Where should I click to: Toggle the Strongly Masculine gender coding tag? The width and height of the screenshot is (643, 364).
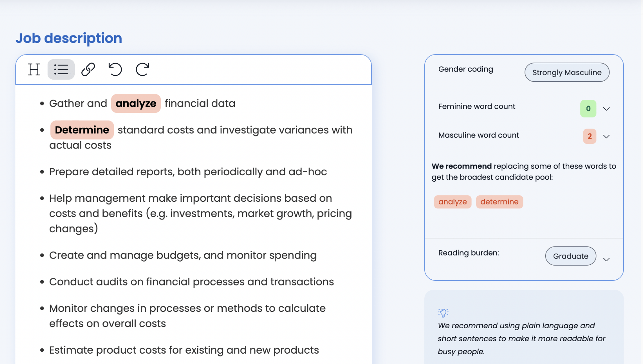tap(567, 72)
